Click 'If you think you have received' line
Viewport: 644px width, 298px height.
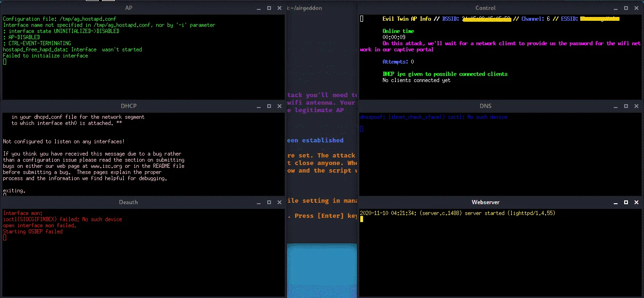92,154
